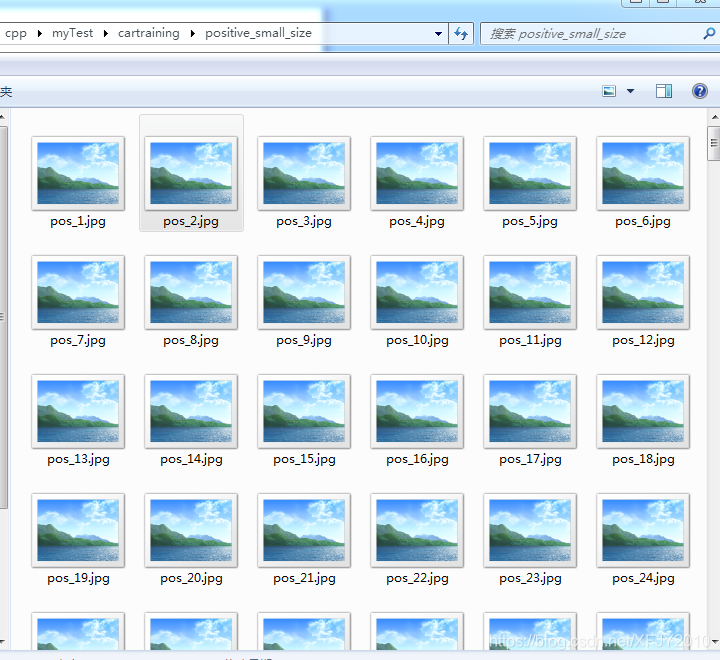Select the pos_4.jpg thumbnail
720x660 pixels.
(x=417, y=173)
